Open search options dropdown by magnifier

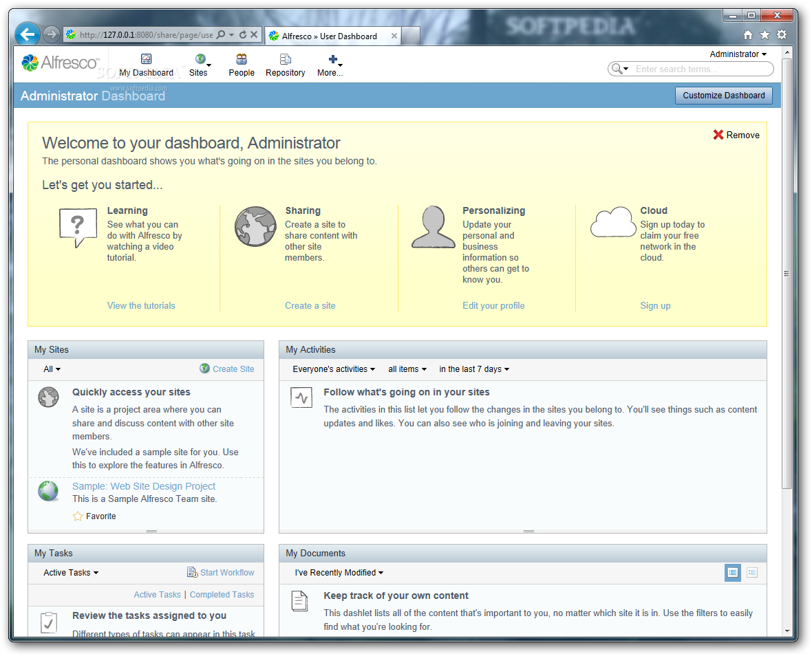[620, 69]
